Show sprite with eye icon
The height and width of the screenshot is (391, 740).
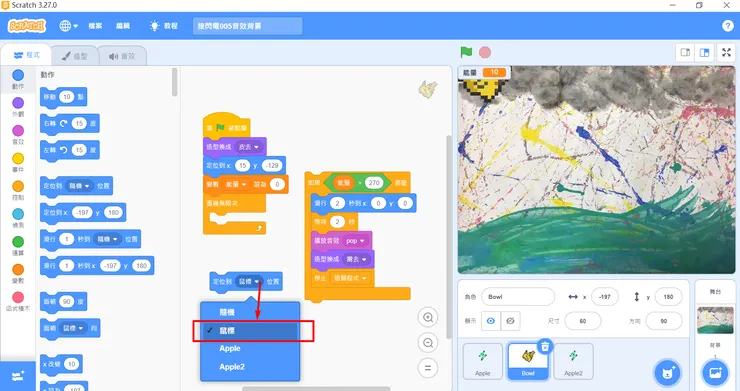pos(491,321)
